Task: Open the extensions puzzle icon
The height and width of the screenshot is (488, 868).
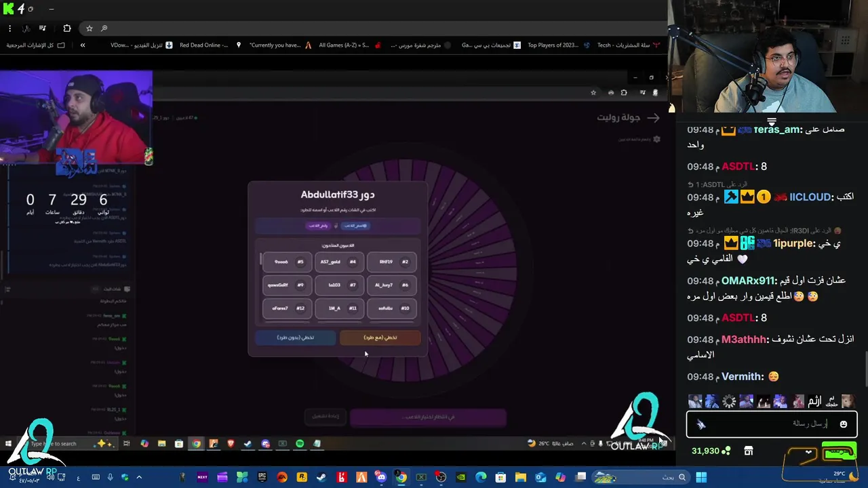Action: pyautogui.click(x=66, y=28)
